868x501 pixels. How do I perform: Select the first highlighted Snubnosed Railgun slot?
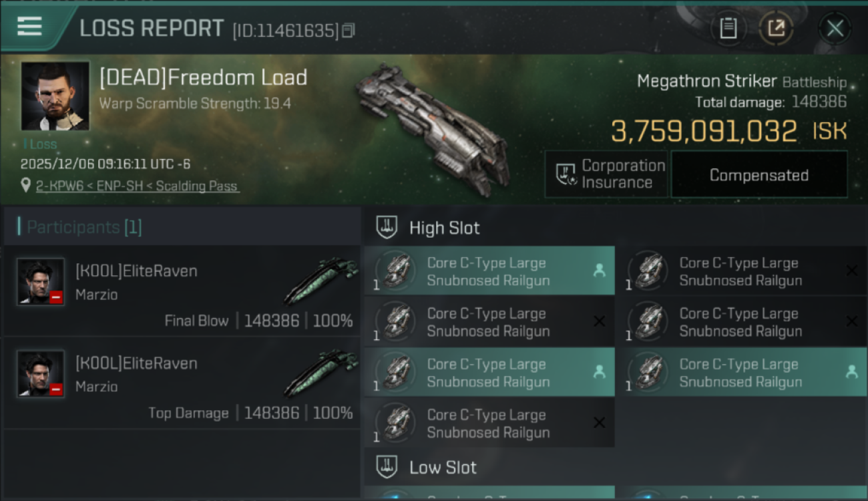489,271
